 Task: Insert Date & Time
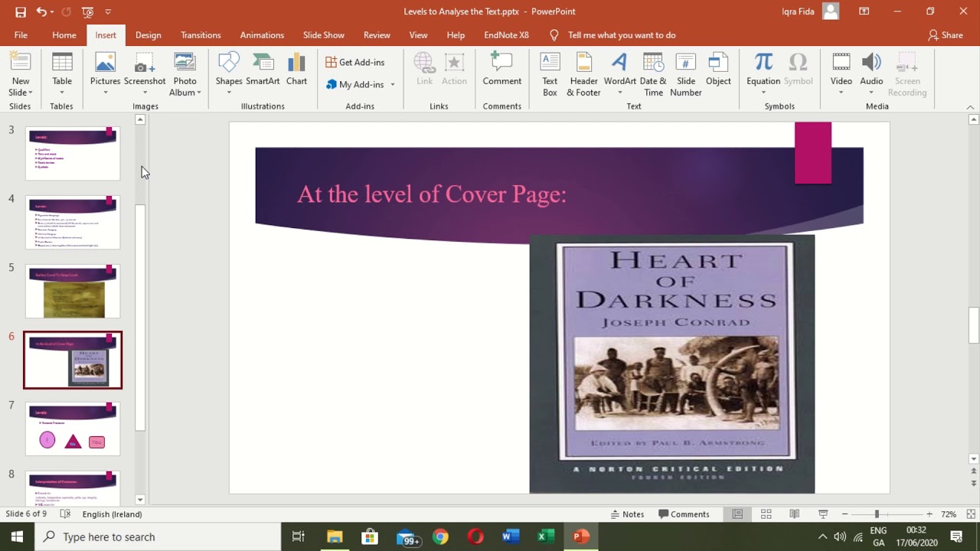point(653,74)
